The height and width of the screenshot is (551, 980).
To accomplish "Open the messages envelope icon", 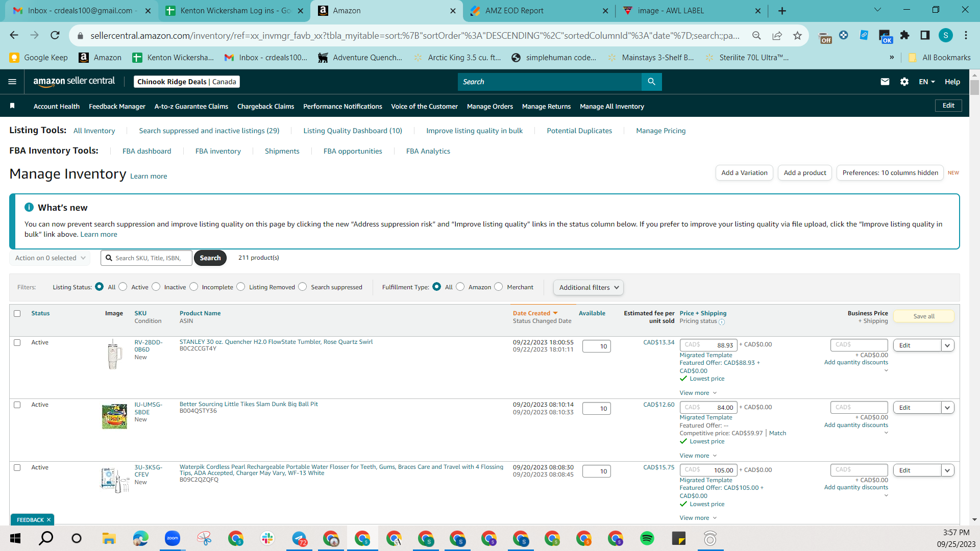I will [885, 82].
